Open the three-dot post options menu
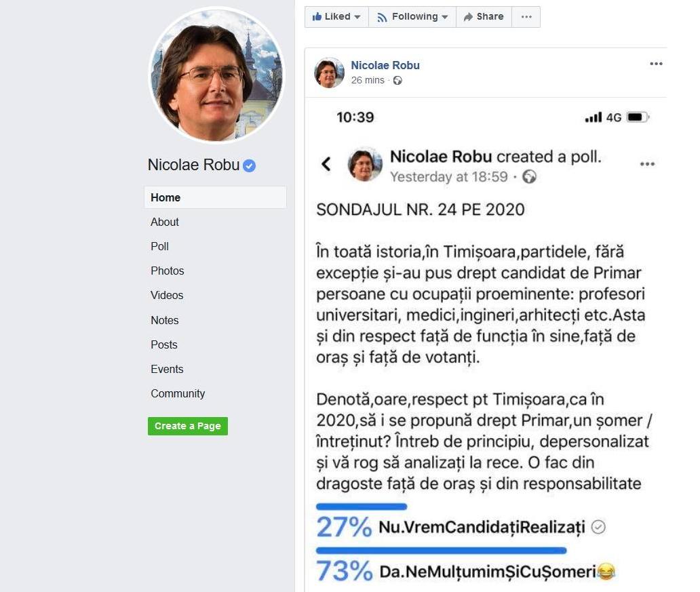 pyautogui.click(x=655, y=64)
